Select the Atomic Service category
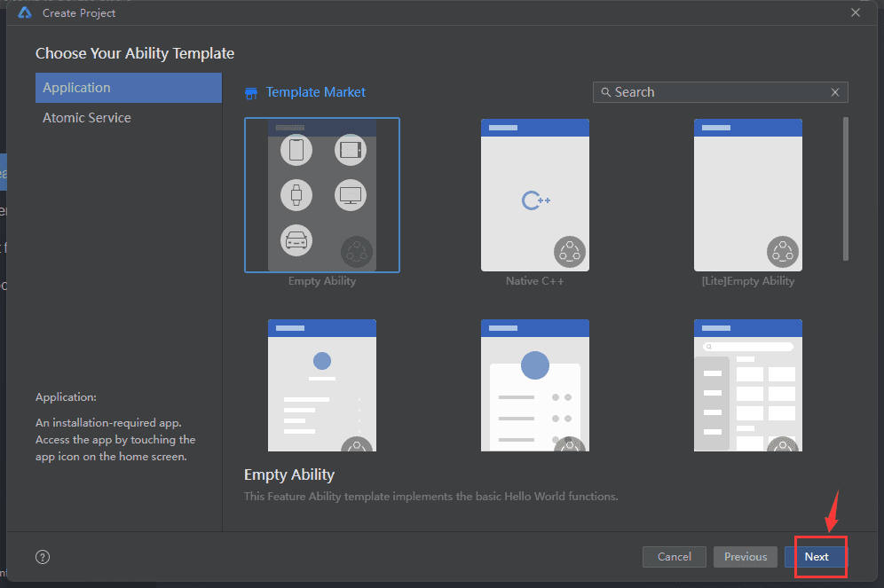Image resolution: width=884 pixels, height=588 pixels. point(129,118)
